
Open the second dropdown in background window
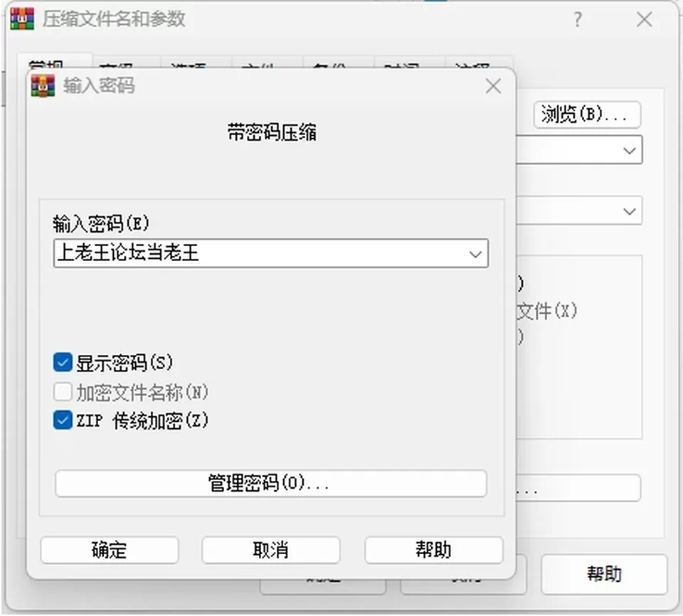tap(629, 211)
